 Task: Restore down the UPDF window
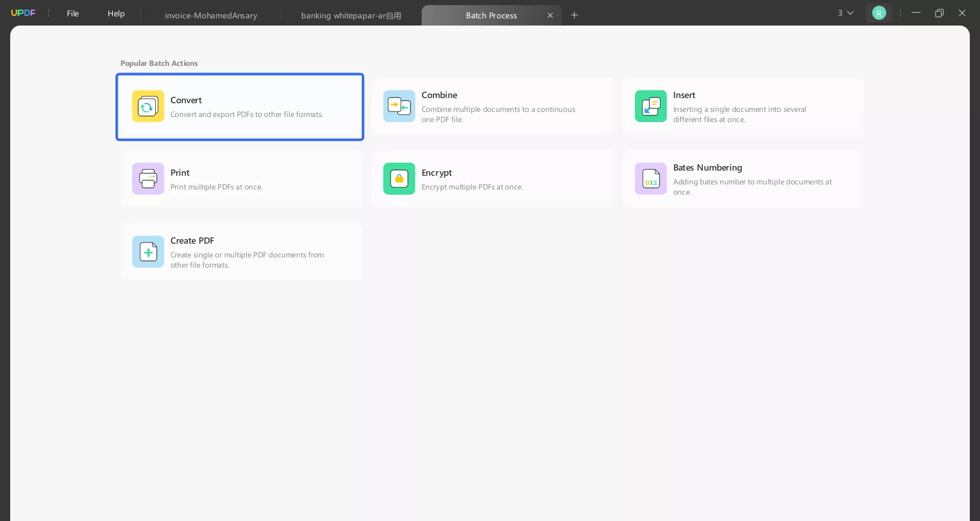[939, 13]
